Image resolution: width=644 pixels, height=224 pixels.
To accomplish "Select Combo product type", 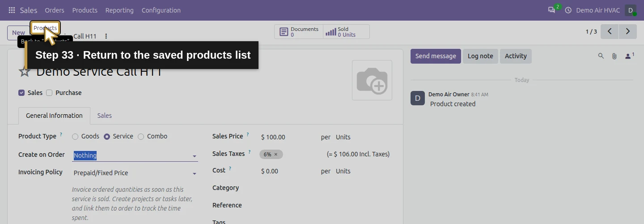I will click(141, 137).
